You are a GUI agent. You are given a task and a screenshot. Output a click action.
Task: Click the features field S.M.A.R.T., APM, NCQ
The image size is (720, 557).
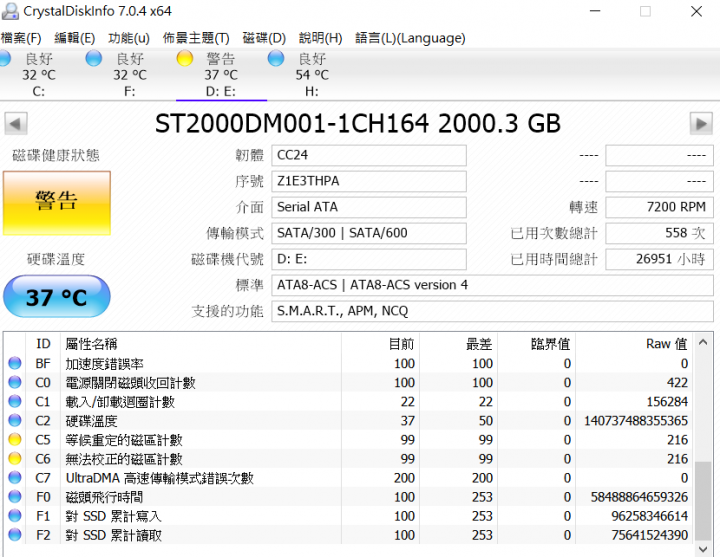coord(492,311)
